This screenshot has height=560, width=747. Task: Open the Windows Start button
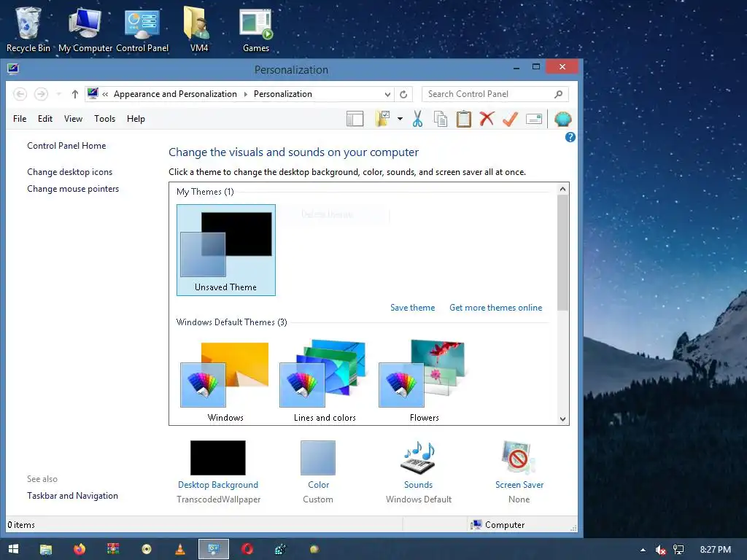click(13, 549)
